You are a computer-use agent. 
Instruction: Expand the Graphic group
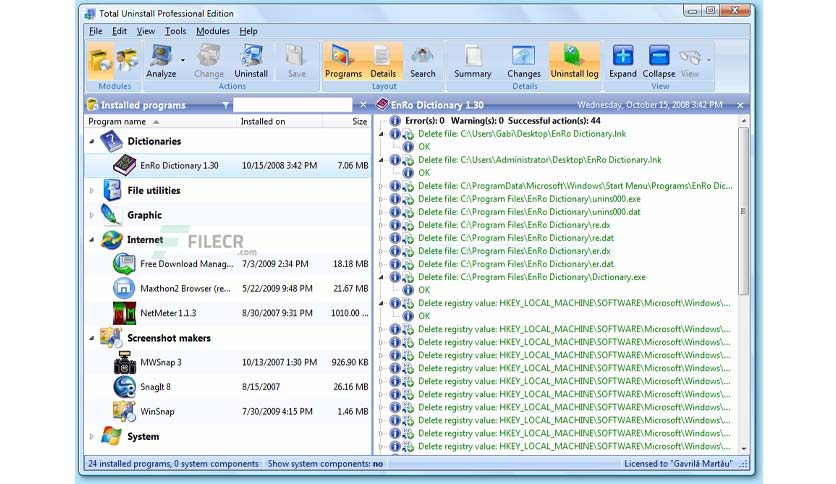[92, 215]
